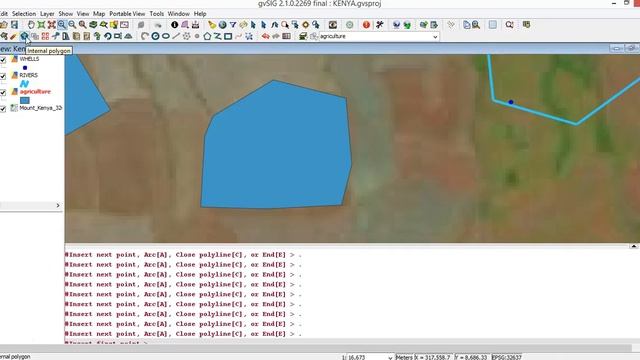Select the RIVERS layer name
Image resolution: width=640 pixels, height=360 pixels.
pyautogui.click(x=29, y=76)
